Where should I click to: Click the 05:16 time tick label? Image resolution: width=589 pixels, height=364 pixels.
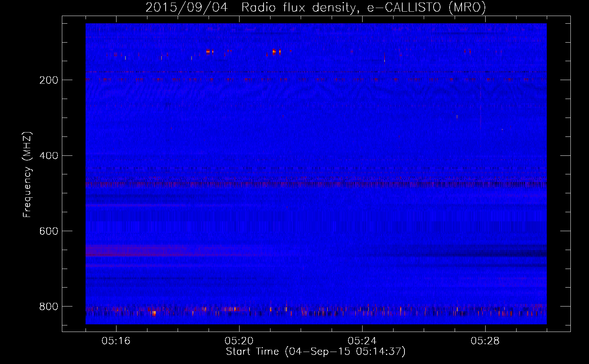[x=116, y=341]
